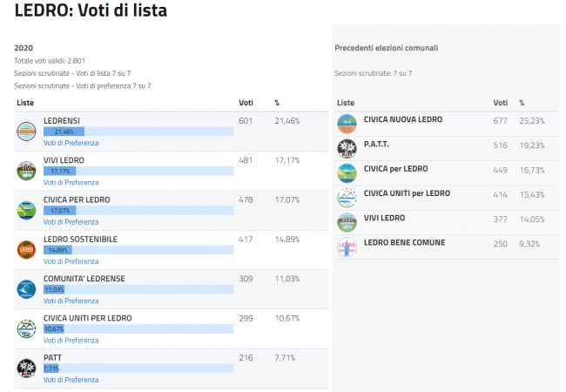566x392 pixels.
Task: Click the P.A.T.T. logo in previous elections
Action: [347, 148]
